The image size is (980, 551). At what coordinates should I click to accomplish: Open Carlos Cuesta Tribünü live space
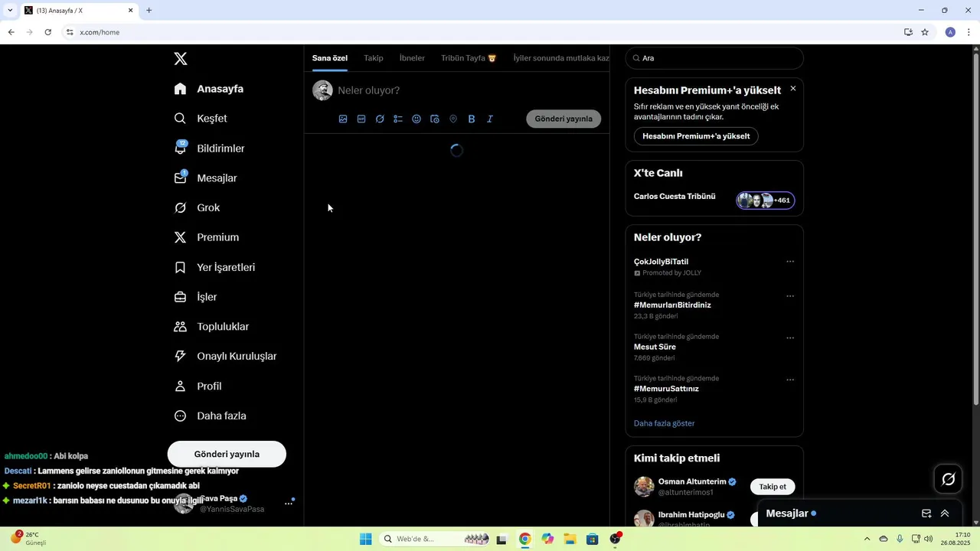(x=675, y=197)
